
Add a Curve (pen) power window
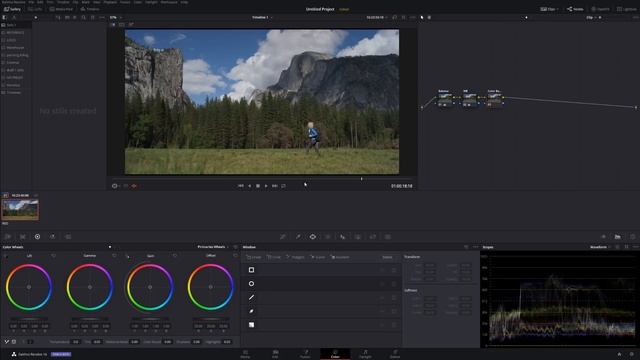tap(251, 311)
